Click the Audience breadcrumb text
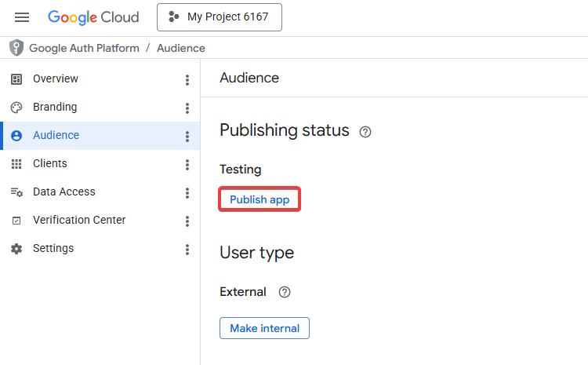This screenshot has height=365, width=588. click(x=181, y=48)
